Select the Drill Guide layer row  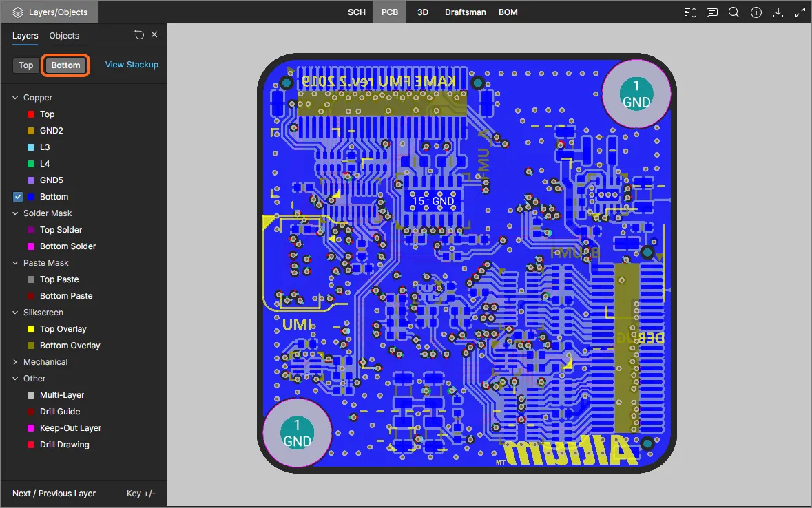coord(83,412)
